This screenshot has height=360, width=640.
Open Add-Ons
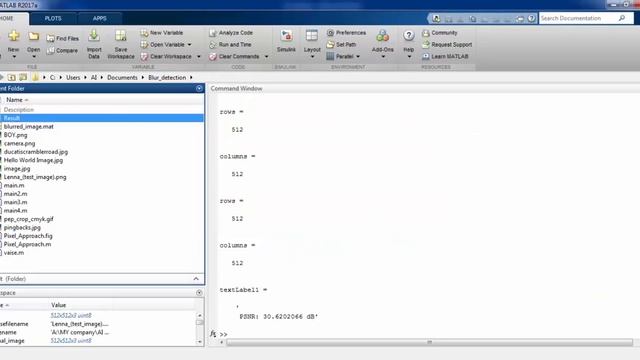382,41
